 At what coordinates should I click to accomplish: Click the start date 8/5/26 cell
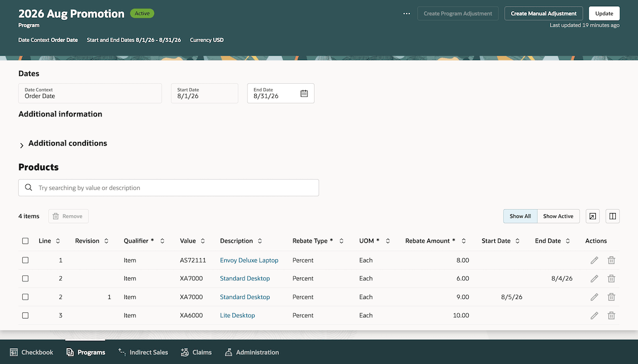point(512,297)
